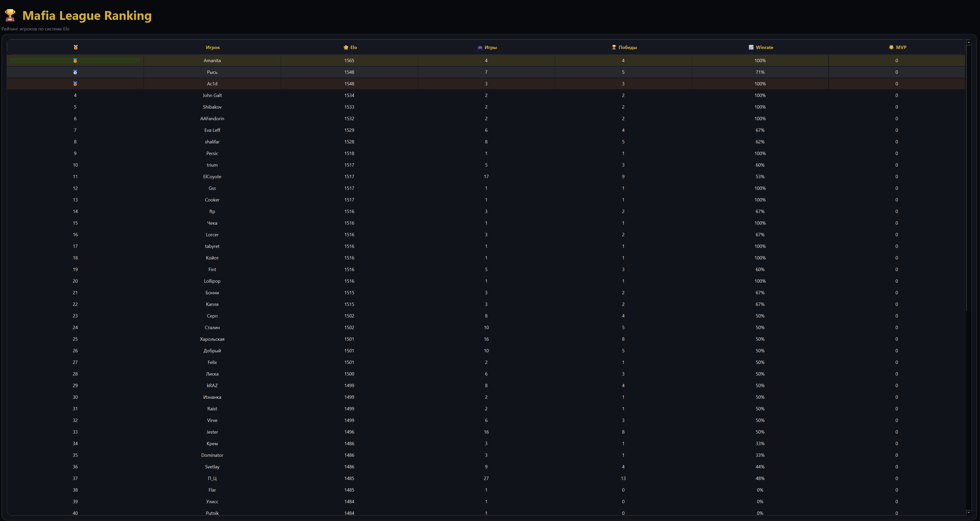Image resolution: width=980 pixels, height=521 pixels.
Task: Click the trophy icon beside Mafia League Ranking
Action: [x=10, y=15]
